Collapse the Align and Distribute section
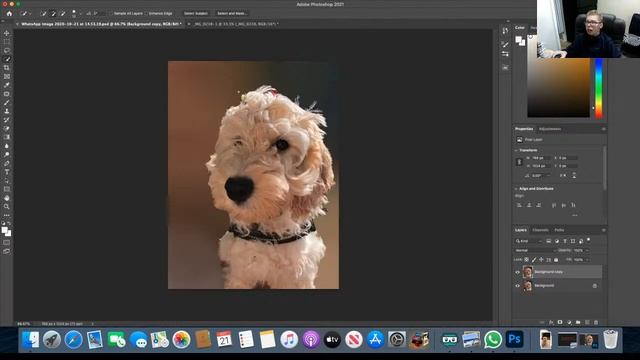 pyautogui.click(x=516, y=189)
